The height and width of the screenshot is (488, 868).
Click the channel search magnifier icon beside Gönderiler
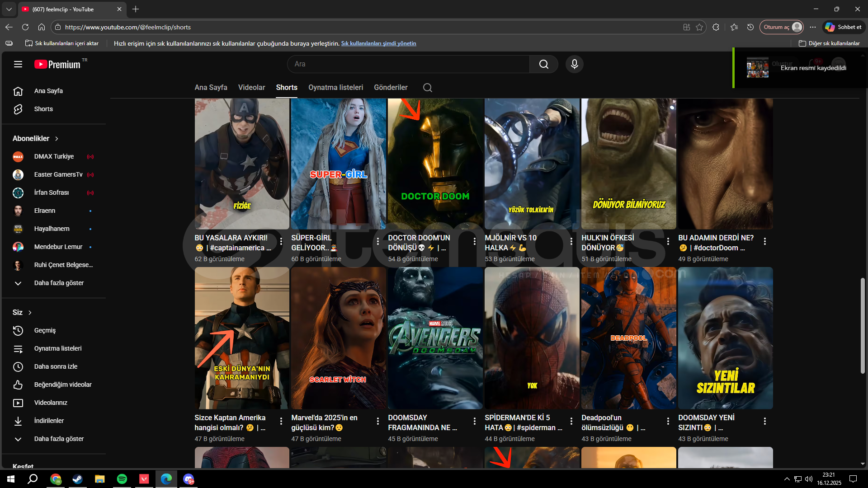(x=427, y=88)
